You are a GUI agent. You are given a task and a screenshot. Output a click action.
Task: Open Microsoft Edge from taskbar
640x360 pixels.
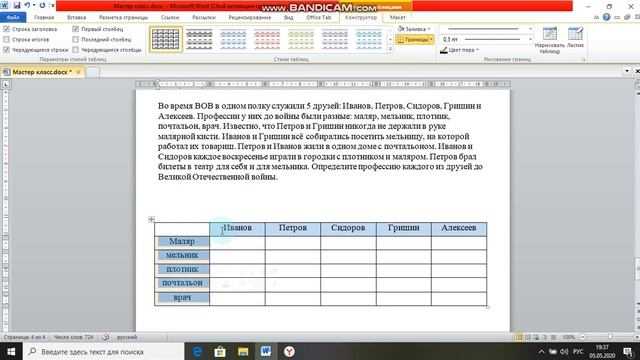[197, 351]
